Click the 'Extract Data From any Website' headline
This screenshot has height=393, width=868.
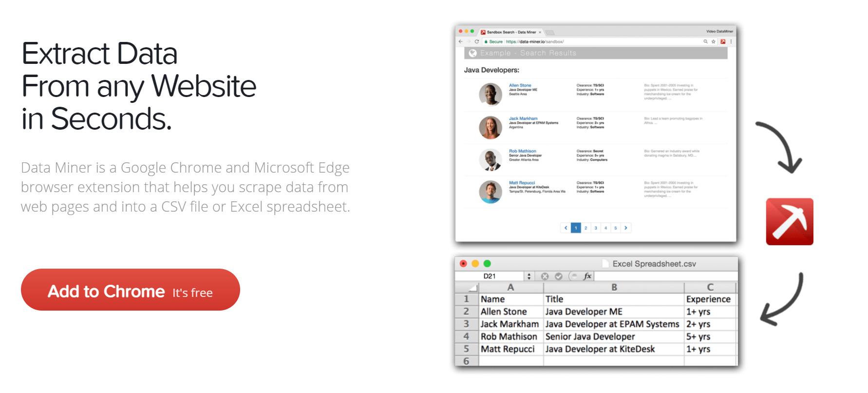[139, 86]
